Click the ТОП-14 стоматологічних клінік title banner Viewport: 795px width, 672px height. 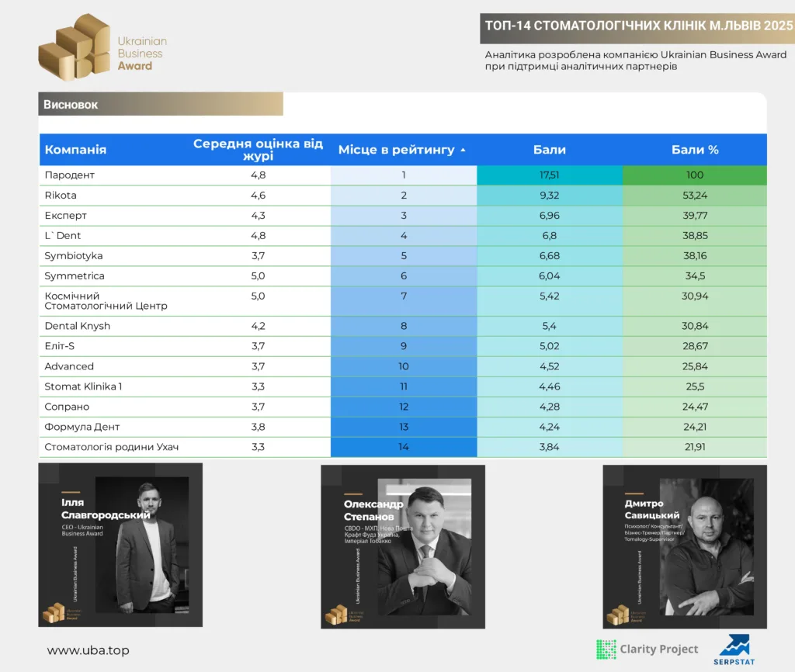click(638, 26)
